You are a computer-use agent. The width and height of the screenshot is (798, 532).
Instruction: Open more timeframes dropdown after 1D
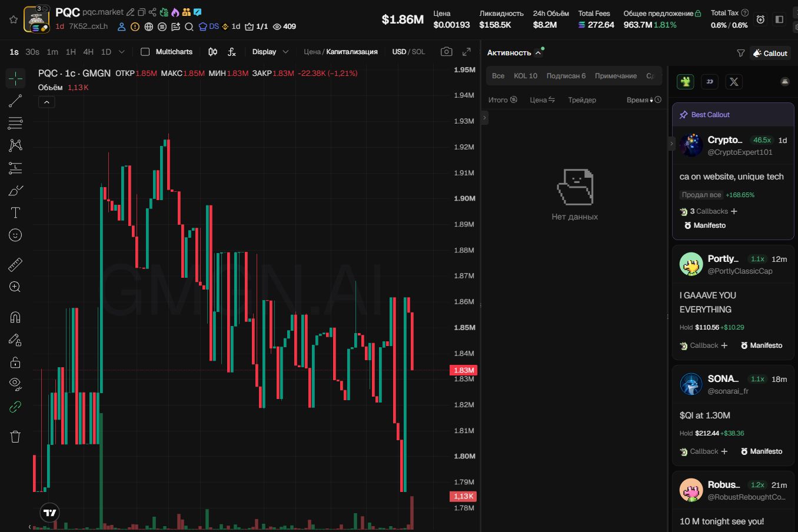click(122, 52)
